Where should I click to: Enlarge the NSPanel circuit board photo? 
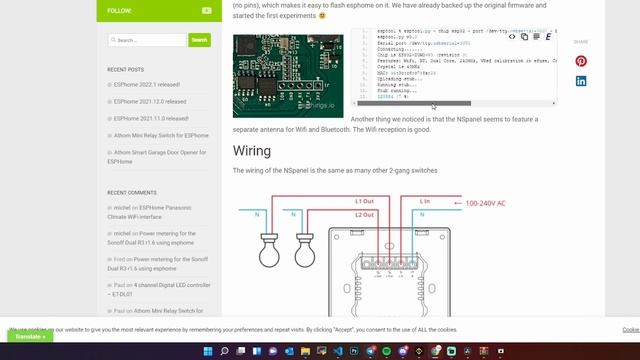point(288,76)
